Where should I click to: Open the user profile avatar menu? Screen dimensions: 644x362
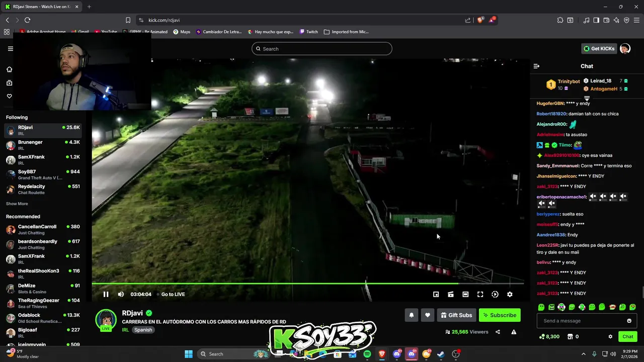(625, 49)
